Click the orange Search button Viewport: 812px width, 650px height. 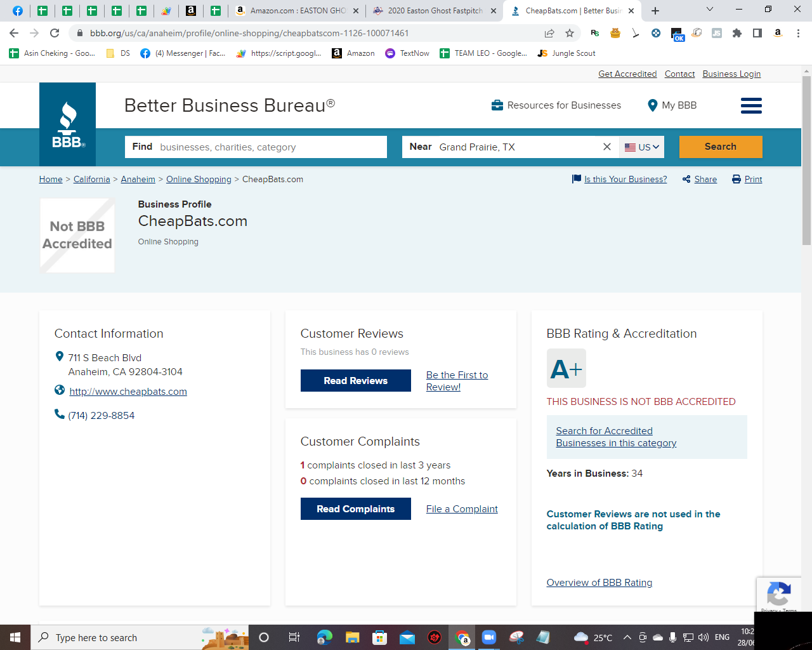pyautogui.click(x=721, y=147)
